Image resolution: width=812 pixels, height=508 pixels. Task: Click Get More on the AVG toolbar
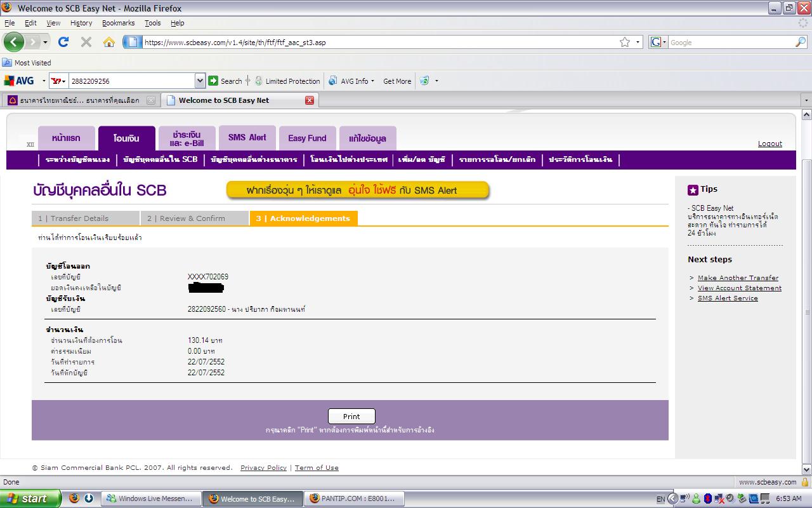(x=397, y=81)
